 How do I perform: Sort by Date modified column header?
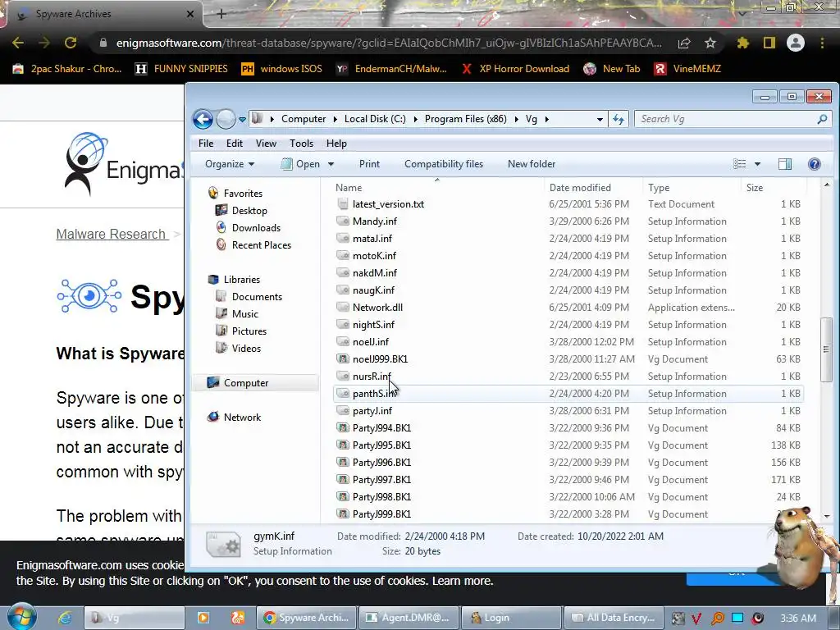[580, 188]
